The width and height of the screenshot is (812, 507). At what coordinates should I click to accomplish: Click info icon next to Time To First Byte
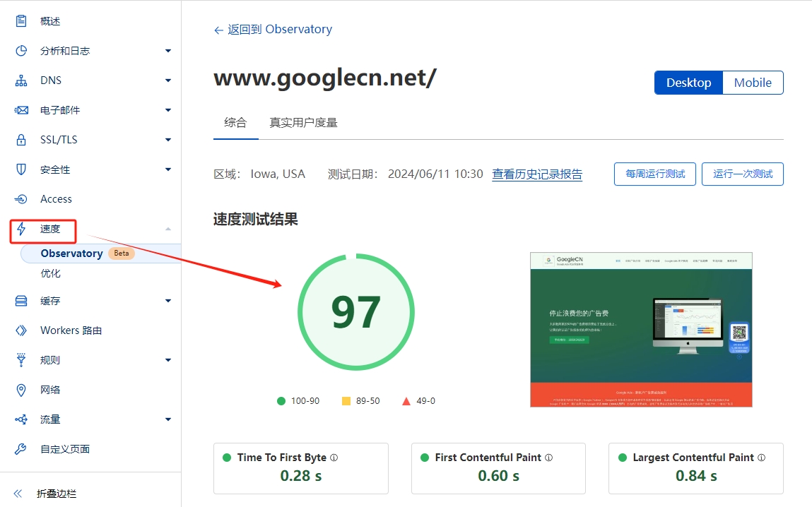coord(334,458)
